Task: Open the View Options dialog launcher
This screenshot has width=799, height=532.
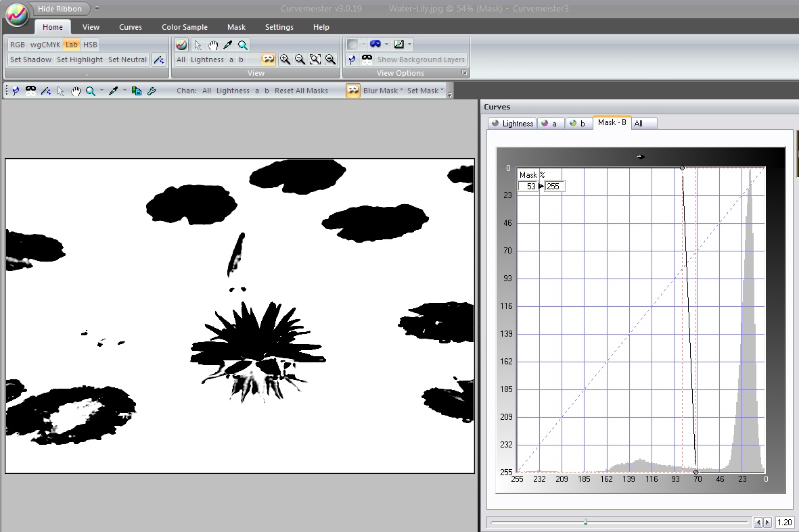Action: tap(463, 73)
